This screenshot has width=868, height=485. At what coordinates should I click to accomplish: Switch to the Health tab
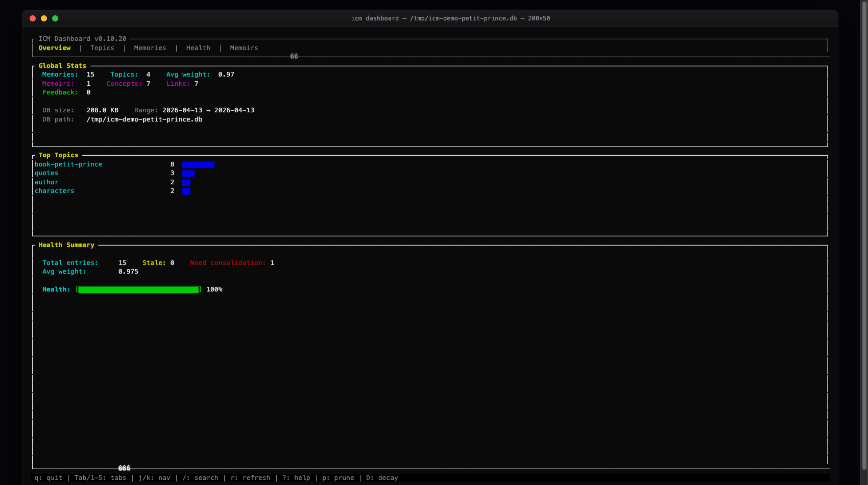[198, 47]
